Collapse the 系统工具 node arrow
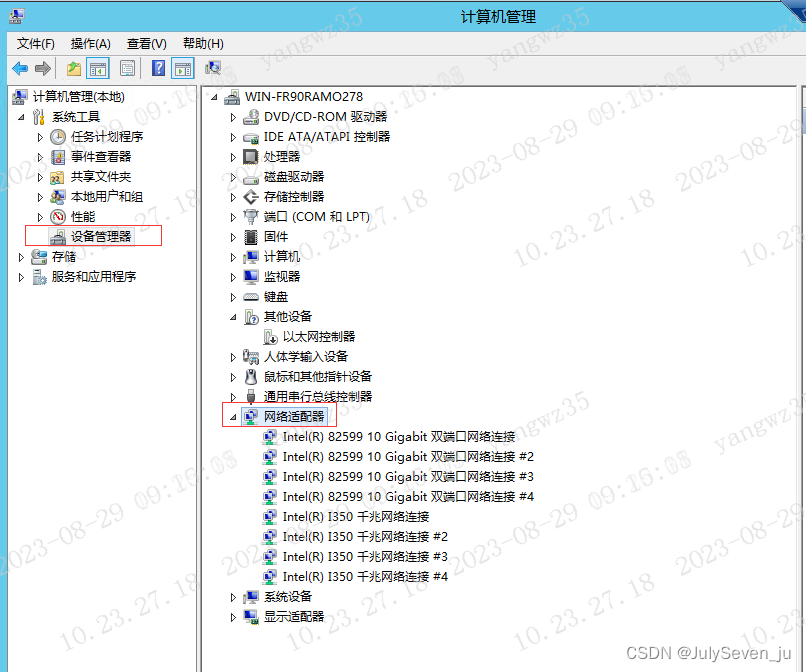The image size is (806, 672). (x=21, y=117)
